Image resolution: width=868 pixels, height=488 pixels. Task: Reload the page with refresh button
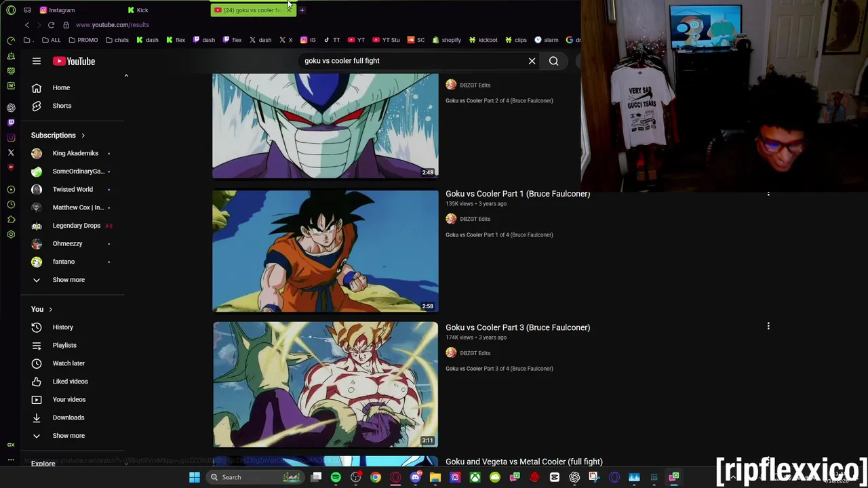(x=51, y=25)
